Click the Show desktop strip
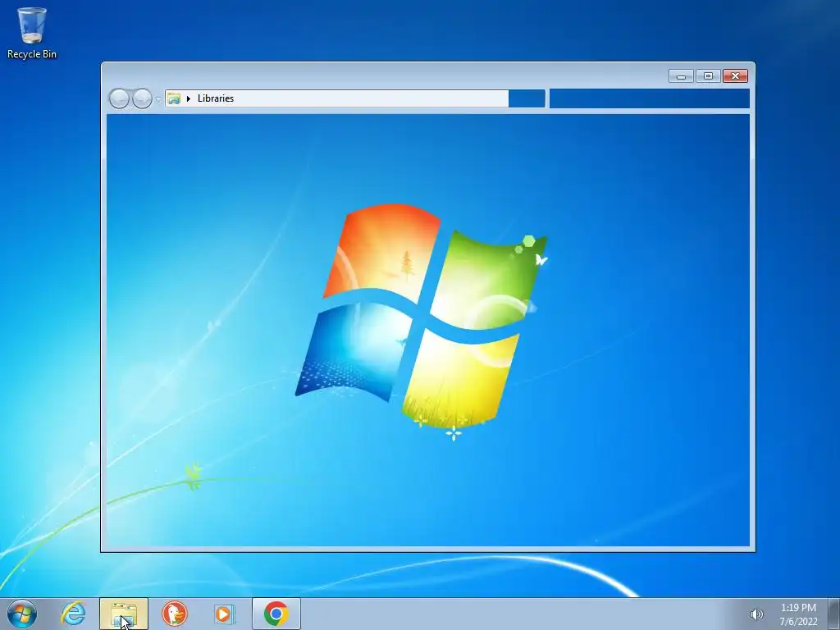 (x=834, y=614)
